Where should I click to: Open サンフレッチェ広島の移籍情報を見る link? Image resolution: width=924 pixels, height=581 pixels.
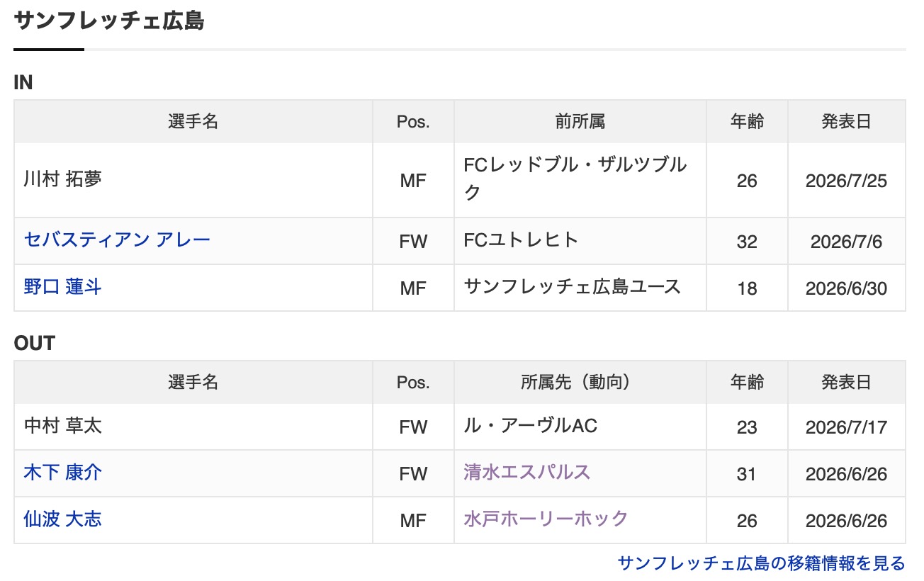click(762, 563)
